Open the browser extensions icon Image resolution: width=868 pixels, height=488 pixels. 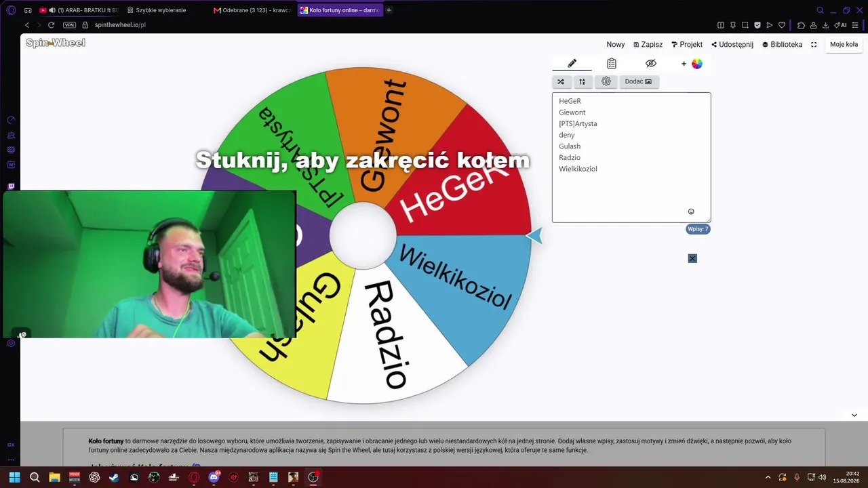click(x=801, y=25)
